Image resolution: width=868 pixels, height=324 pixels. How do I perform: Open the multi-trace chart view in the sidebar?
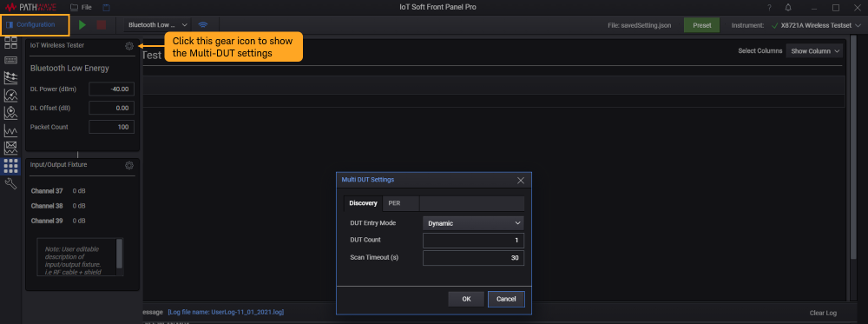(10, 77)
